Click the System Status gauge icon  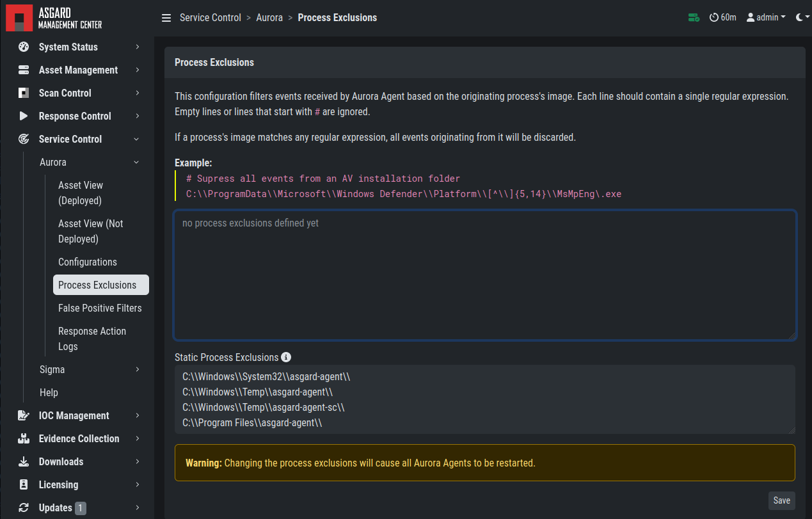24,47
